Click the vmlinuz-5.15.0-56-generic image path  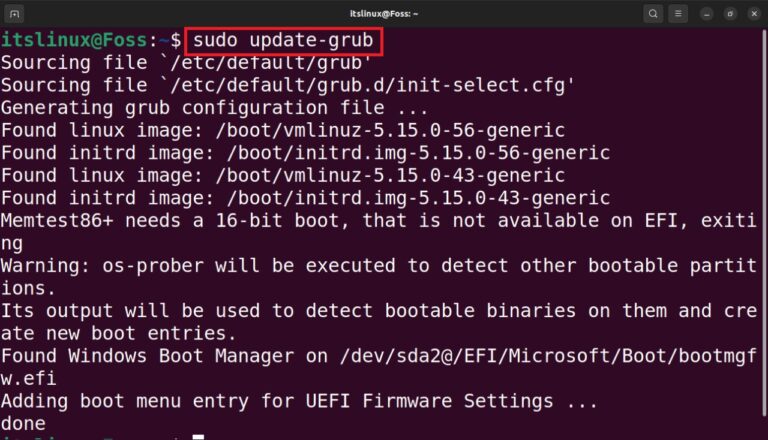click(390, 130)
